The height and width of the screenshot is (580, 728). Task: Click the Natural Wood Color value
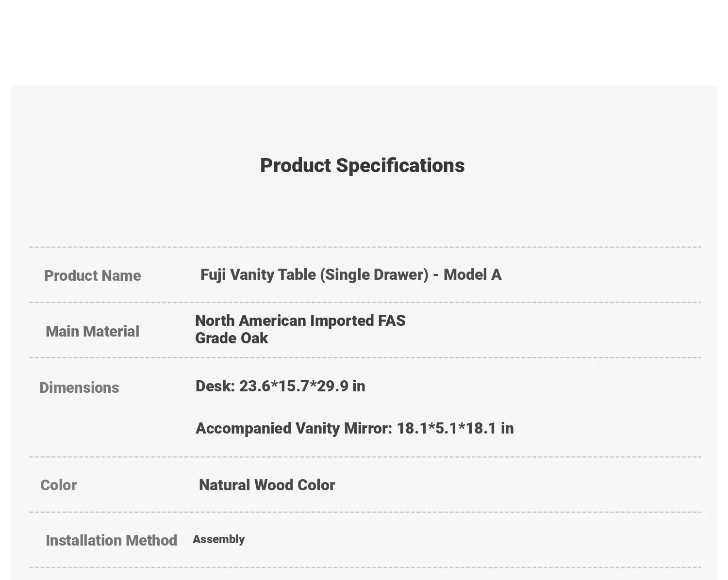267,485
